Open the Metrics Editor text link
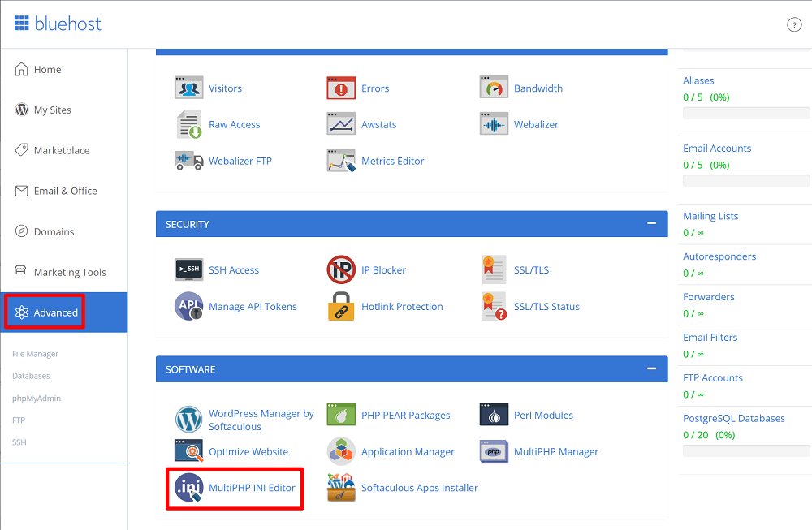Viewport: 812px width, 530px height. pos(392,161)
